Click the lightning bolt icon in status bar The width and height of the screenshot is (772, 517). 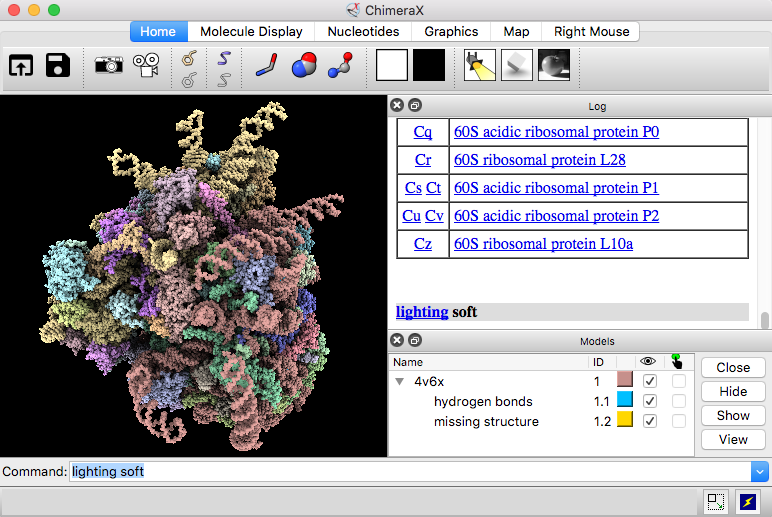point(747,502)
